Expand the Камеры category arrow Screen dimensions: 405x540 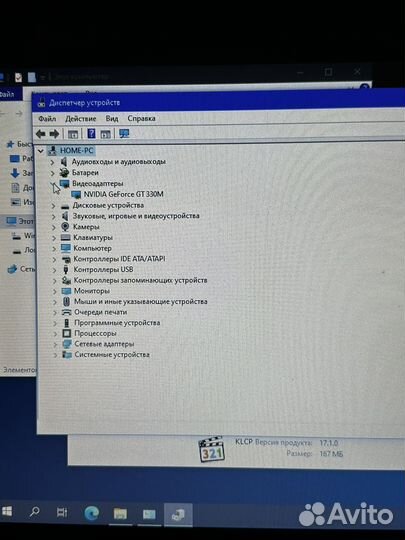click(54, 227)
